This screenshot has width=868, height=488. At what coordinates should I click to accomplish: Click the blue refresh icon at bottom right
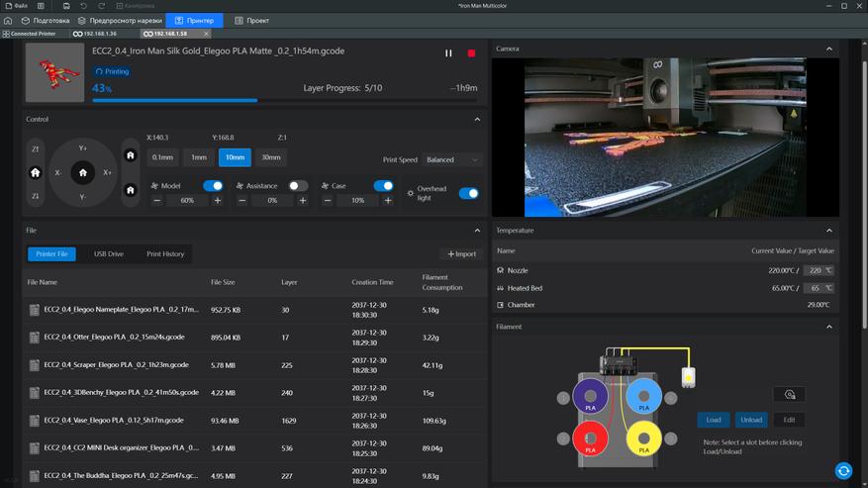843,470
